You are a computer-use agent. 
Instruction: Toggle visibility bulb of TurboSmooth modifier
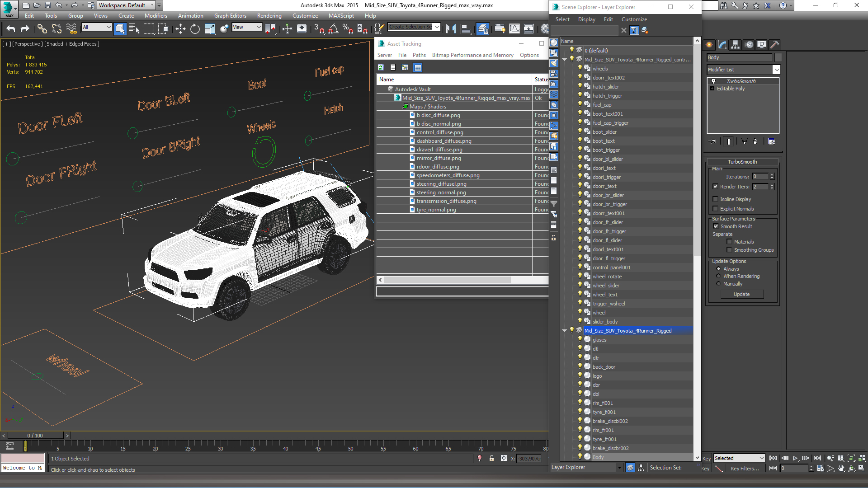[x=713, y=81]
